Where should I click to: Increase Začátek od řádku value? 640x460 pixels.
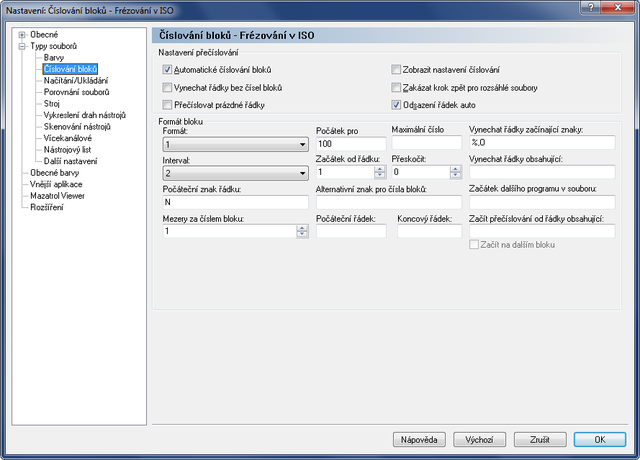click(380, 169)
